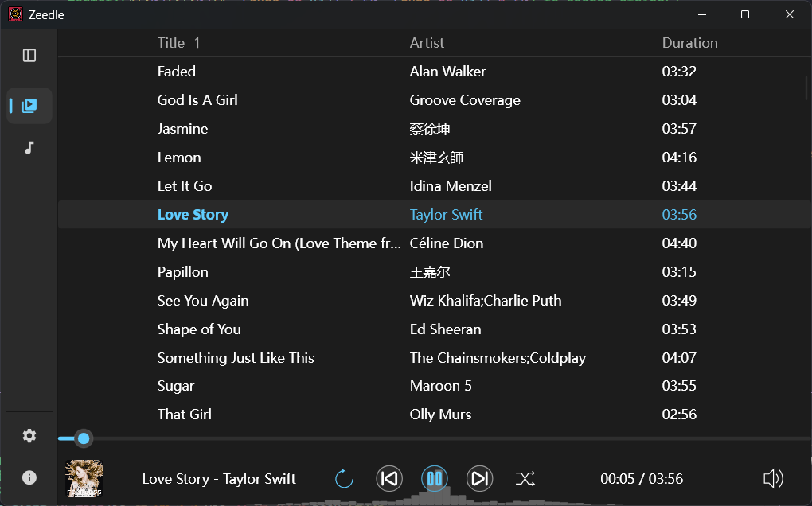The width and height of the screenshot is (812, 506).
Task: Open the about info icon
Action: coord(29,477)
